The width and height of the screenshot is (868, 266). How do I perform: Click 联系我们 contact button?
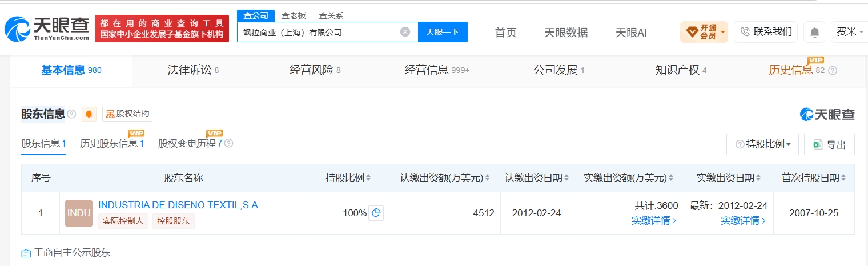click(x=766, y=32)
